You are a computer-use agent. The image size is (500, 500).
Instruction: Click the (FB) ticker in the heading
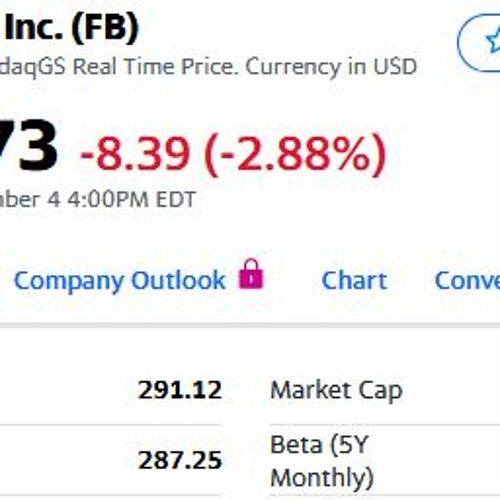tap(105, 27)
